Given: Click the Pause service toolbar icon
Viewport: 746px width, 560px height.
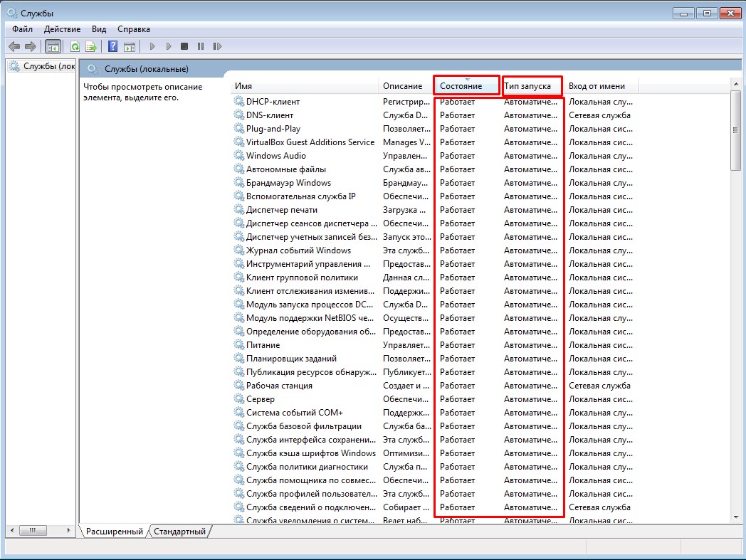Looking at the screenshot, I should coord(201,46).
